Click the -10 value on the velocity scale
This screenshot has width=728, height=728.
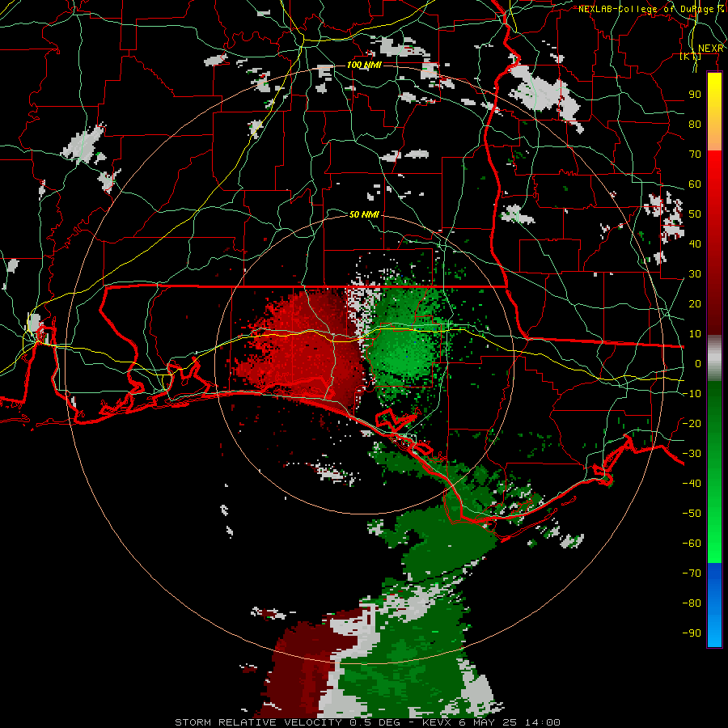click(692, 394)
